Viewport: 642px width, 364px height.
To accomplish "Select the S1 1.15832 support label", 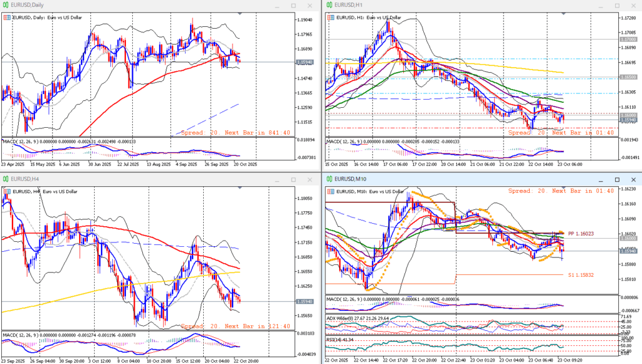I will (x=582, y=274).
